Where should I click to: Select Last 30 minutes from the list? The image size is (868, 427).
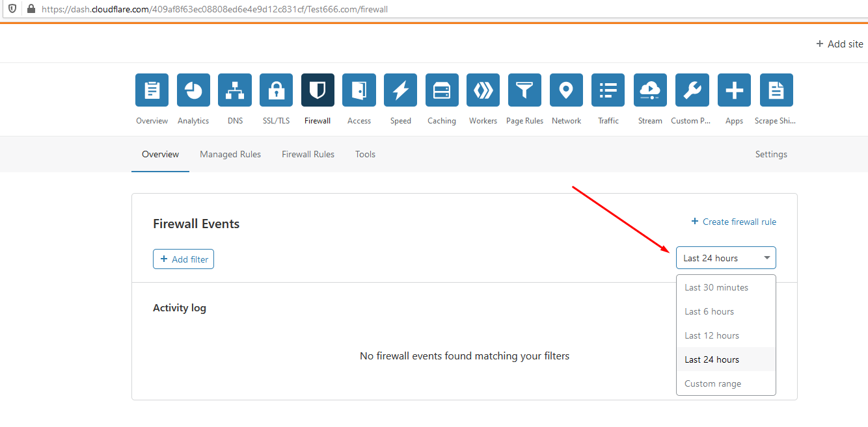[x=716, y=287]
